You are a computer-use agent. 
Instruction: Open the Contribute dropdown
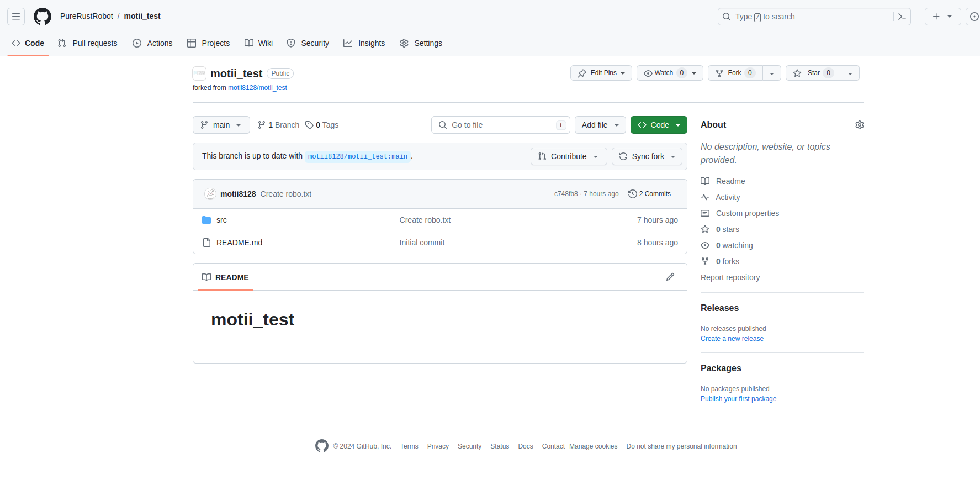[x=569, y=156]
